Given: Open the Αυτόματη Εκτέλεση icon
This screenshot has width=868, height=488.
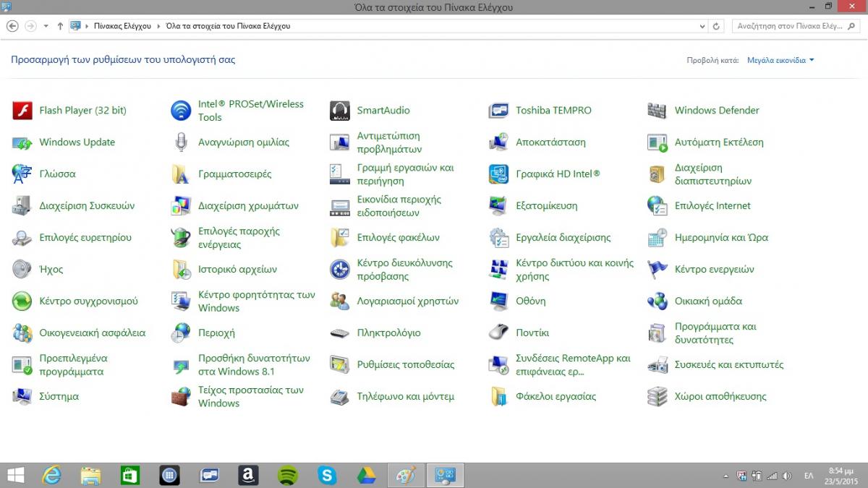Looking at the screenshot, I should pyautogui.click(x=658, y=142).
